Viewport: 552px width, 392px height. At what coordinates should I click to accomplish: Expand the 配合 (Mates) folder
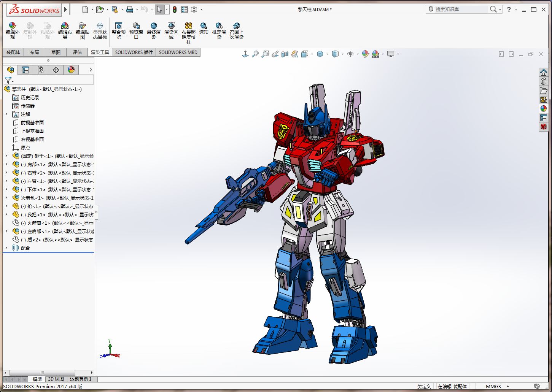[x=6, y=248]
